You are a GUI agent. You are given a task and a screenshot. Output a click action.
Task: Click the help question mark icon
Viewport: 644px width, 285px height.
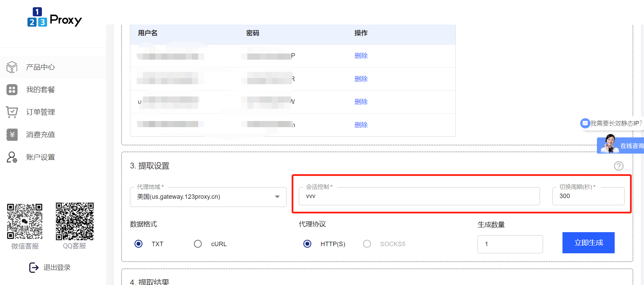pos(618,166)
